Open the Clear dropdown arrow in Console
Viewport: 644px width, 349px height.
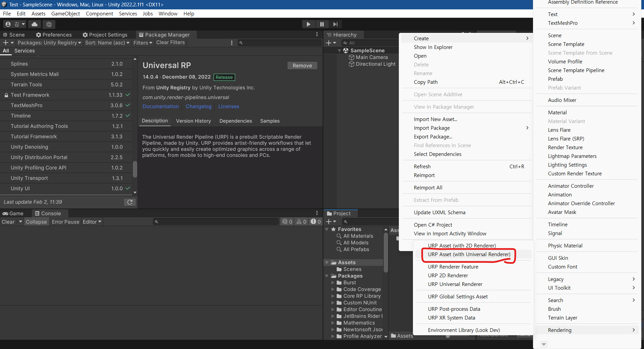pyautogui.click(x=20, y=222)
